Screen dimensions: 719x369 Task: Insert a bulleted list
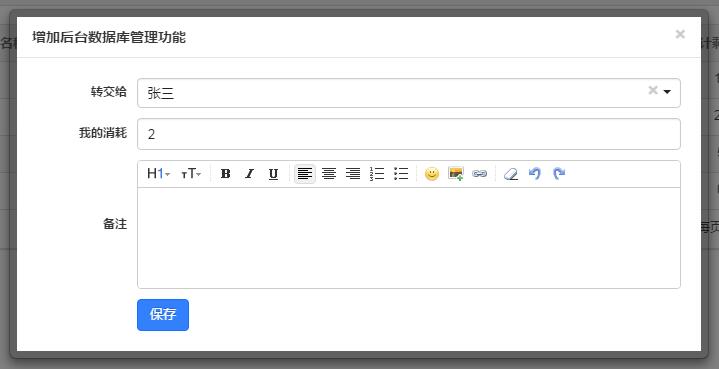click(x=401, y=174)
